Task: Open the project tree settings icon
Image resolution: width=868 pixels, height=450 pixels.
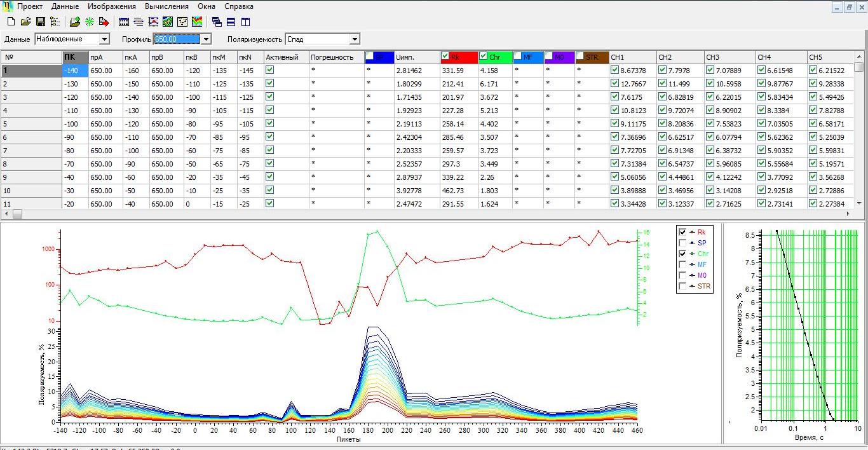Action: (x=55, y=22)
